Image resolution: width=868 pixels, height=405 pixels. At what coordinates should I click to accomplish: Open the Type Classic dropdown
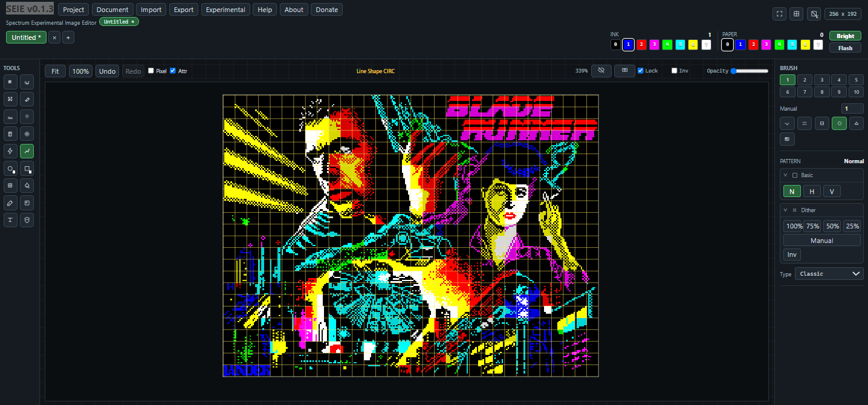point(829,274)
